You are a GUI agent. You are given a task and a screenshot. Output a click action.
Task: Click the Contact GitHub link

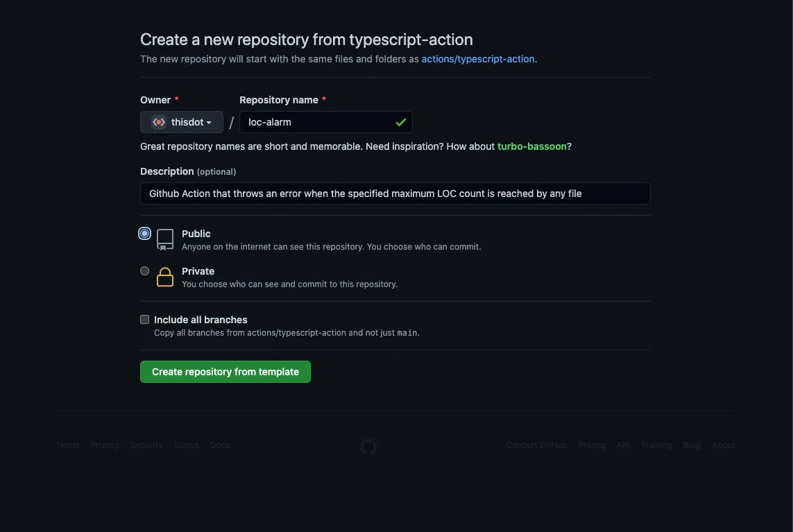tap(536, 445)
